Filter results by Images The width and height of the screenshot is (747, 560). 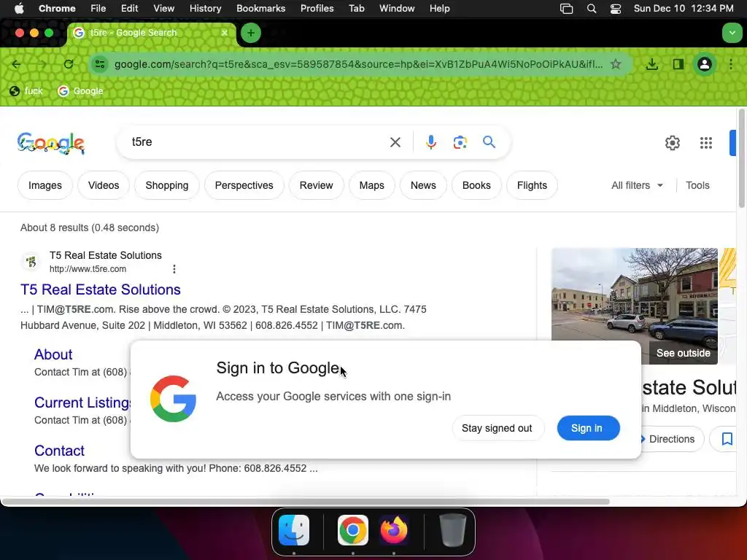(x=44, y=185)
